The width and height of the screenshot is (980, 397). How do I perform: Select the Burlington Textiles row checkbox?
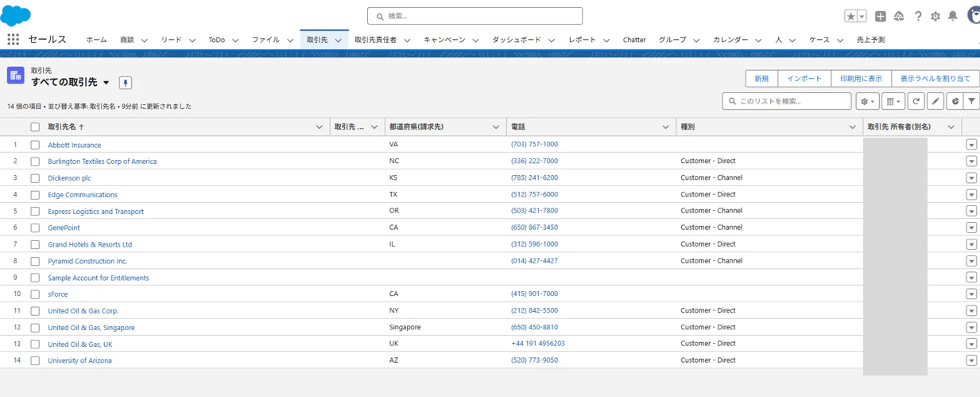[x=35, y=162]
